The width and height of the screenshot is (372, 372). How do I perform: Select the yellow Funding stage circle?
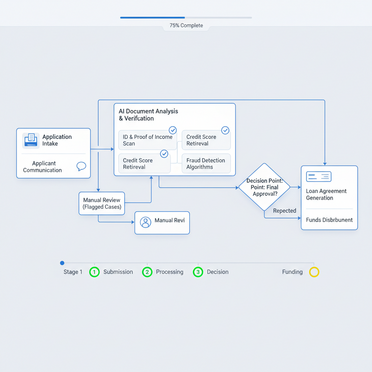(x=314, y=272)
